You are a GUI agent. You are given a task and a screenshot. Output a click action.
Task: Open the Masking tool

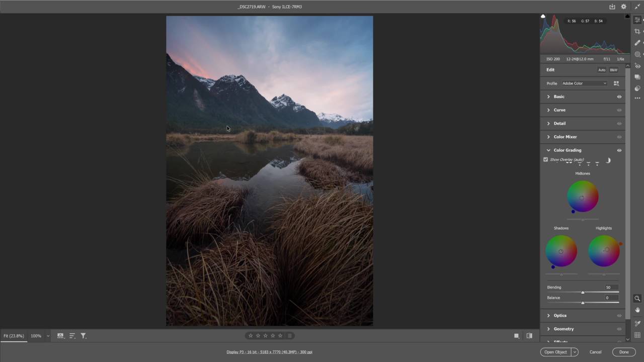637,54
